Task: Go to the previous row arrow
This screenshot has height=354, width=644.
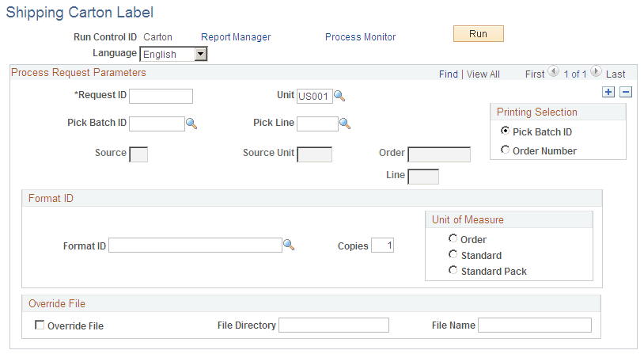Action: pyautogui.click(x=554, y=72)
